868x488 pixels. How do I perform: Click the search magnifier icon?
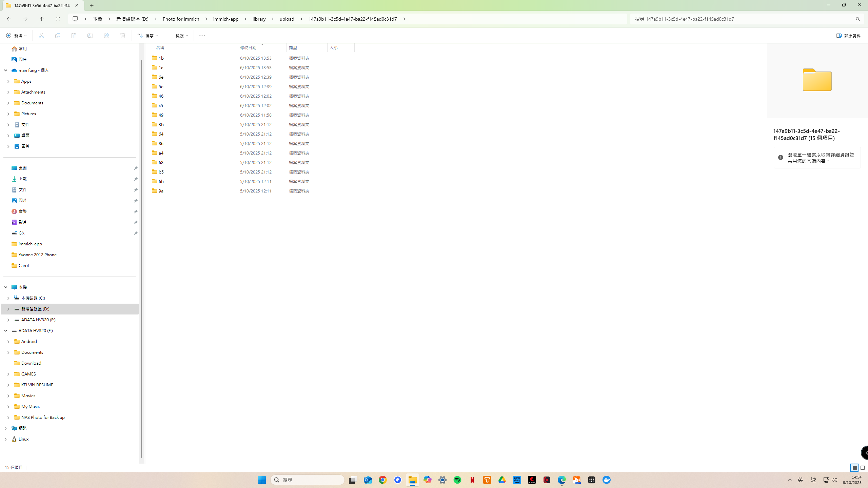(857, 19)
